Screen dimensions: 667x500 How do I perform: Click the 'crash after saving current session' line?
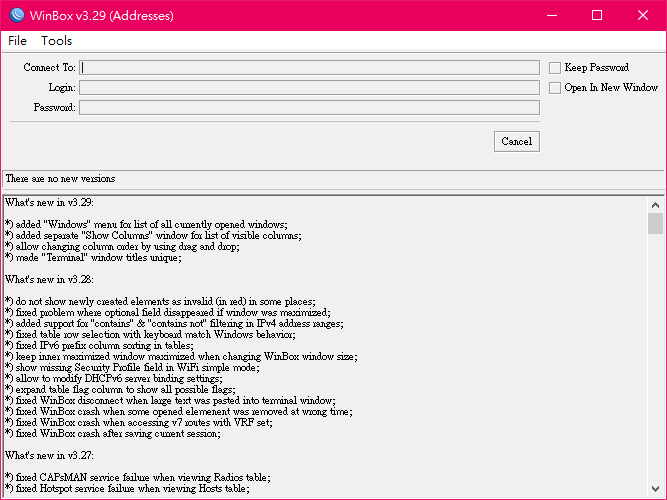[113, 434]
